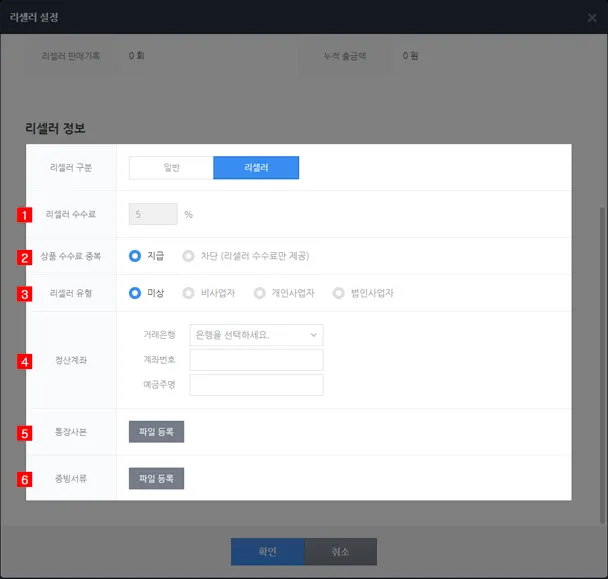Click the 상품 수수료 중복 row label
This screenshot has height=579, width=608.
[71, 256]
